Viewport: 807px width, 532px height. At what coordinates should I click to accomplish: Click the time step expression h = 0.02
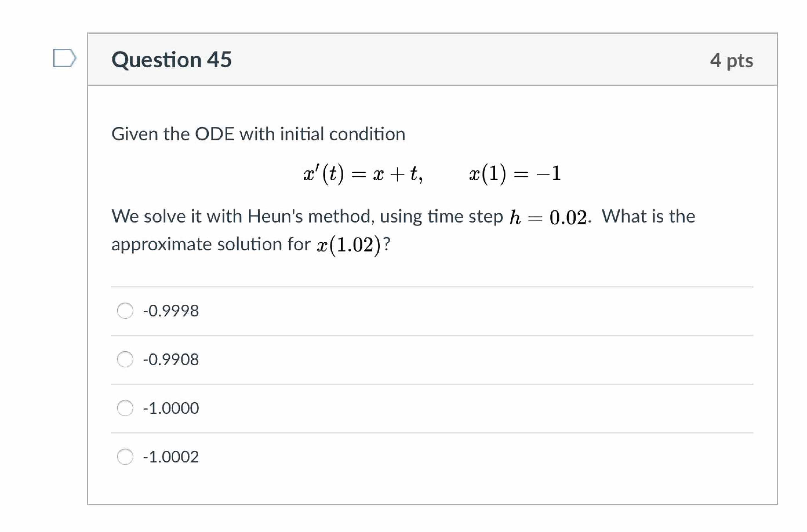[548, 217]
